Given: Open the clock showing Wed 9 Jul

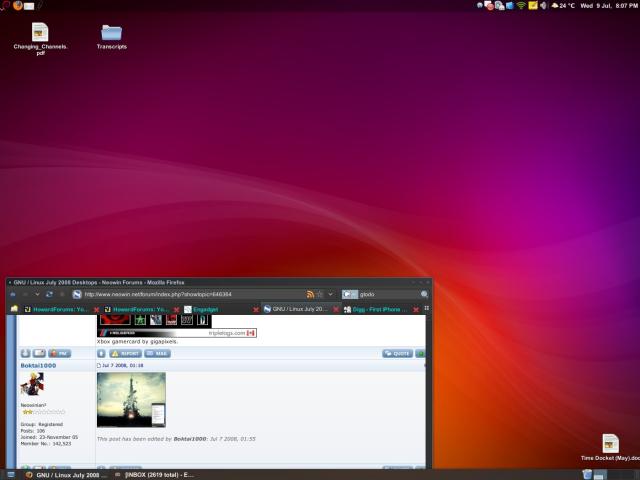Looking at the screenshot, I should point(608,5).
